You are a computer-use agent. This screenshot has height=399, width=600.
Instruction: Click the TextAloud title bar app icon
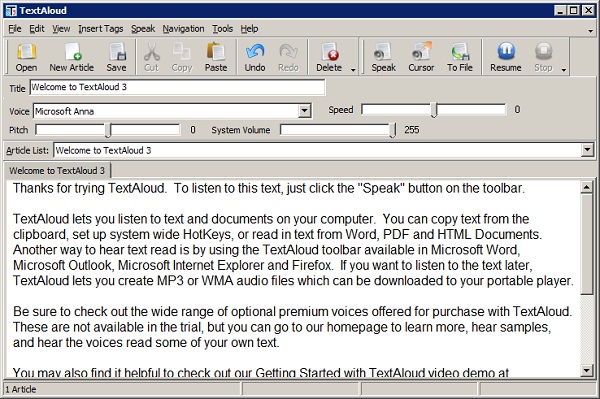coord(11,10)
